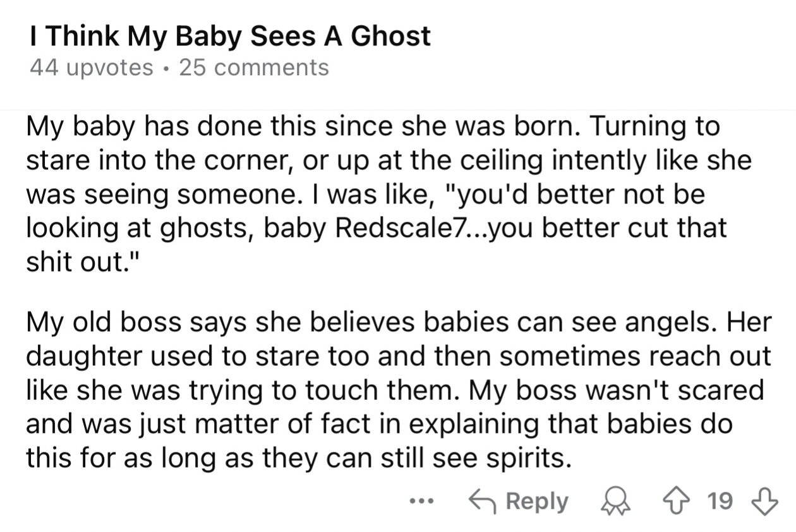The height and width of the screenshot is (532, 796).
Task: Click the text line 'shit out.'
Action: point(80,262)
